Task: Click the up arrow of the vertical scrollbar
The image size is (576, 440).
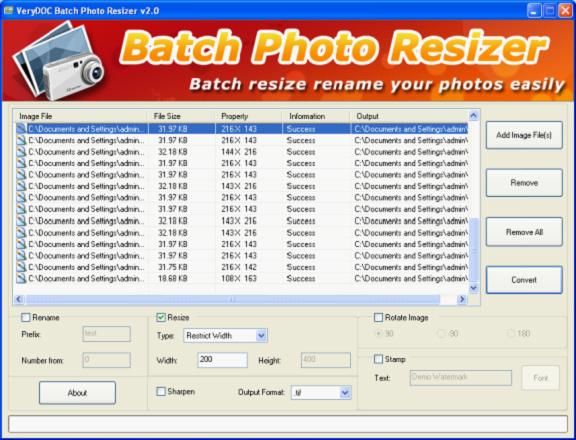Action: (x=474, y=116)
